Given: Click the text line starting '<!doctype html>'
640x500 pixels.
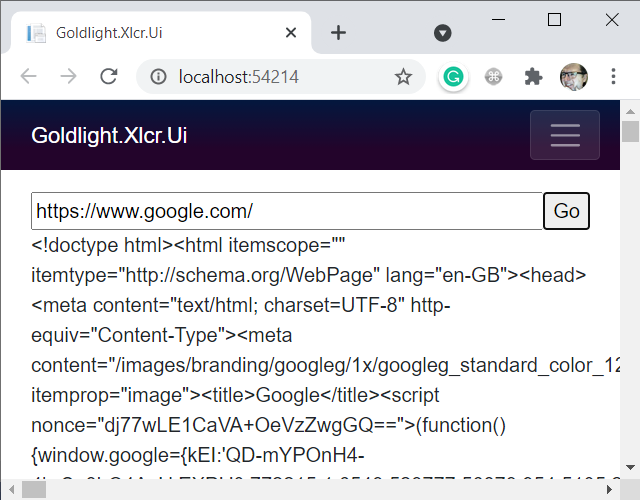Looking at the screenshot, I should coord(188,246).
